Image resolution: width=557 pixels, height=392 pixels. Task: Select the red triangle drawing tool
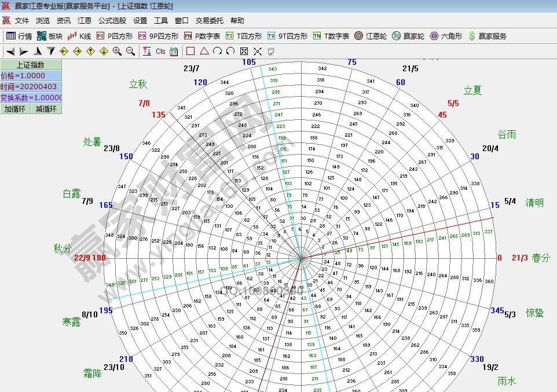pos(204,52)
